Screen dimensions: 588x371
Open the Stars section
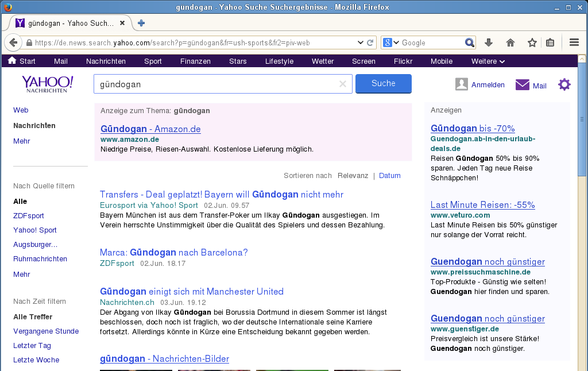pyautogui.click(x=238, y=61)
